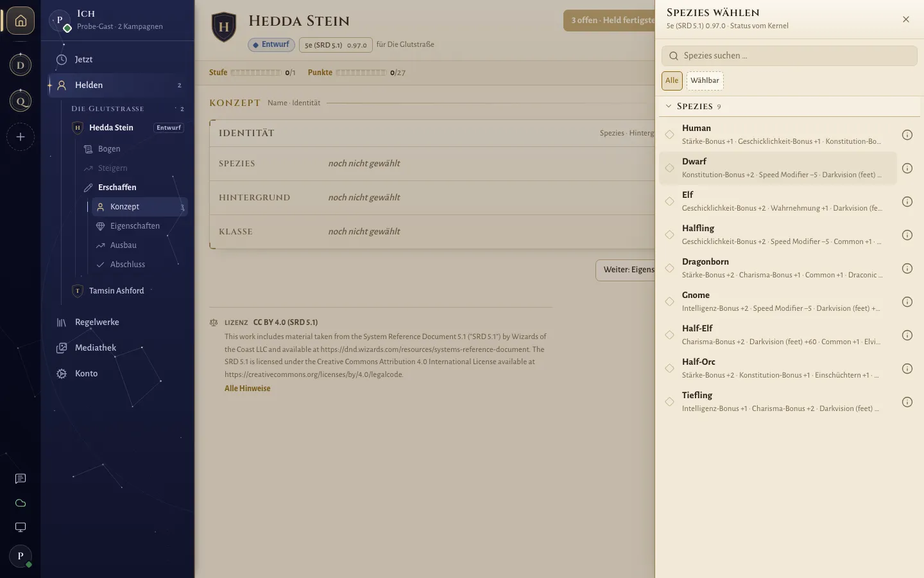Collapse the Spezies group header
Image resolution: width=924 pixels, height=578 pixels.
789,106
